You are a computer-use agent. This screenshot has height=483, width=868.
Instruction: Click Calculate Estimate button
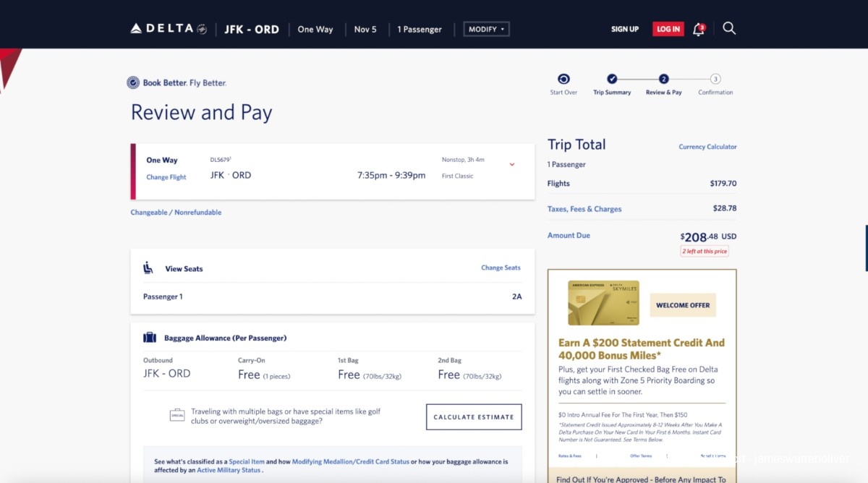[474, 417]
